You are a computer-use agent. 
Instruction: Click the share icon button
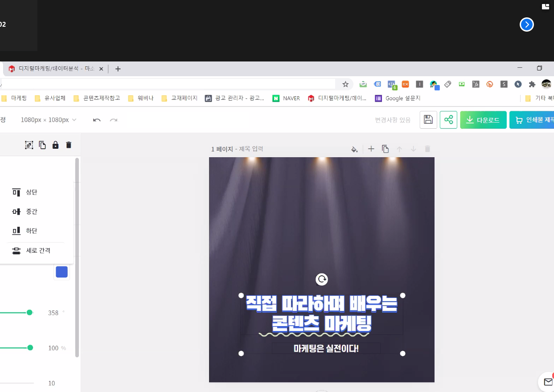coord(448,120)
